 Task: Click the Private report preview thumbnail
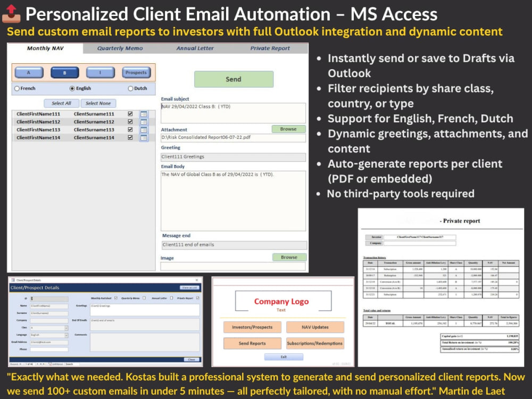point(441,287)
